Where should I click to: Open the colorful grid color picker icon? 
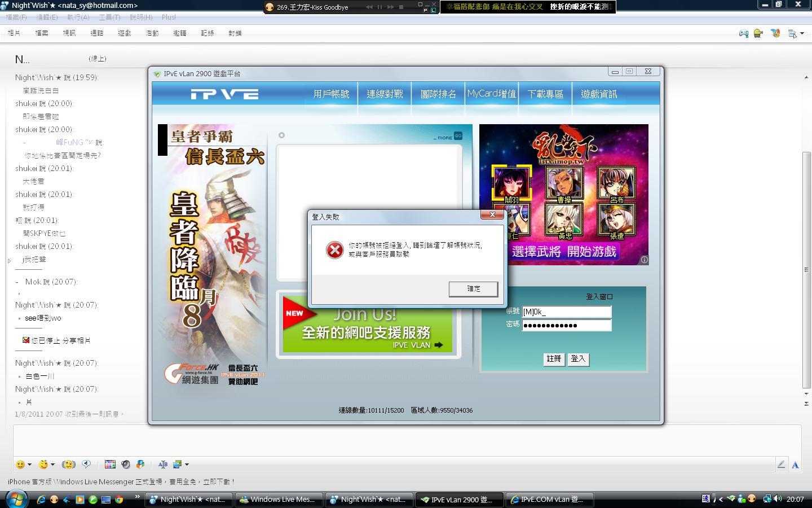point(110,465)
